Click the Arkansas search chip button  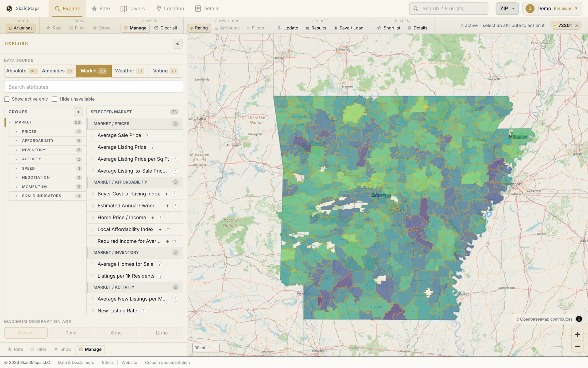pos(21,28)
